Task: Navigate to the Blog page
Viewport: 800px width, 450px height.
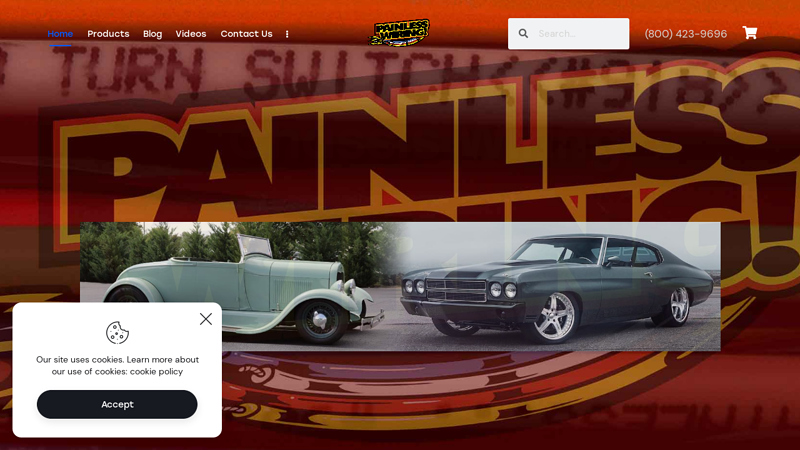Action: tap(153, 34)
